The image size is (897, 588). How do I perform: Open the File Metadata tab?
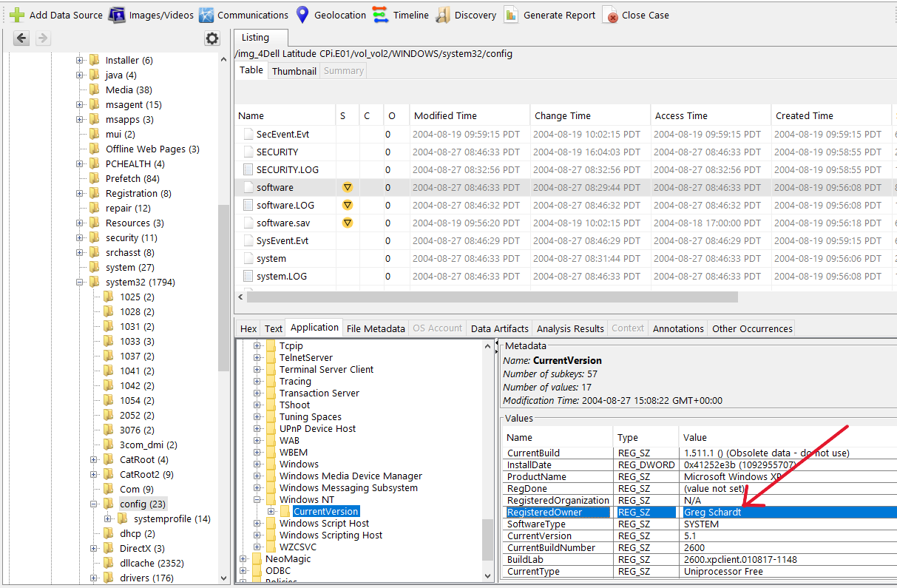coord(376,328)
